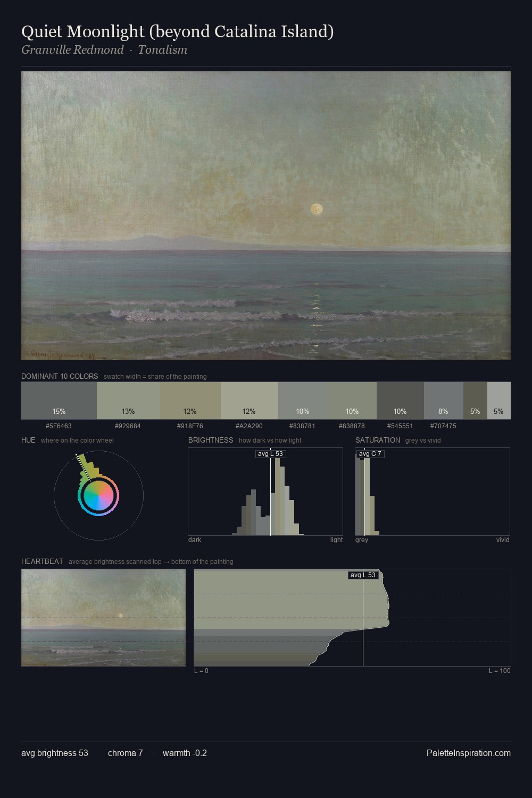
Task: Click the 'HUE' section heading
Action: tap(28, 440)
